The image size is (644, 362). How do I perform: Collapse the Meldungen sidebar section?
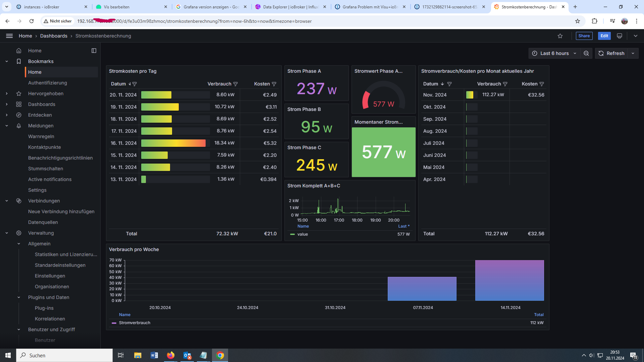point(7,126)
